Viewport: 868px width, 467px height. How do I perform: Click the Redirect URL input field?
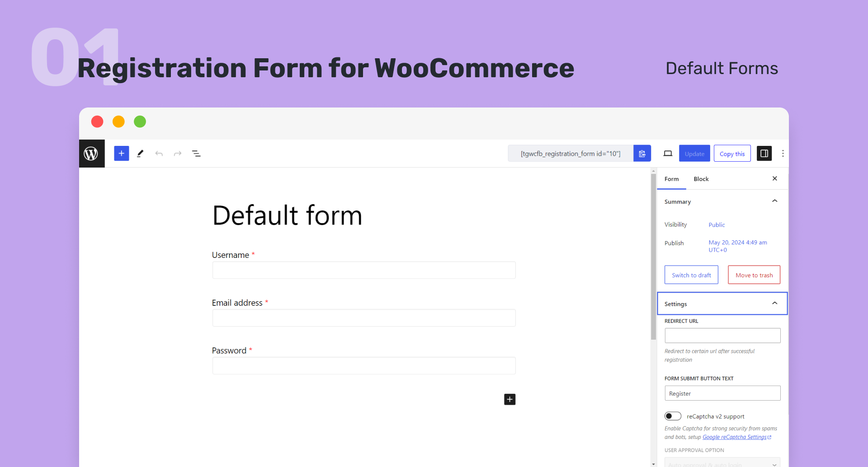(722, 336)
